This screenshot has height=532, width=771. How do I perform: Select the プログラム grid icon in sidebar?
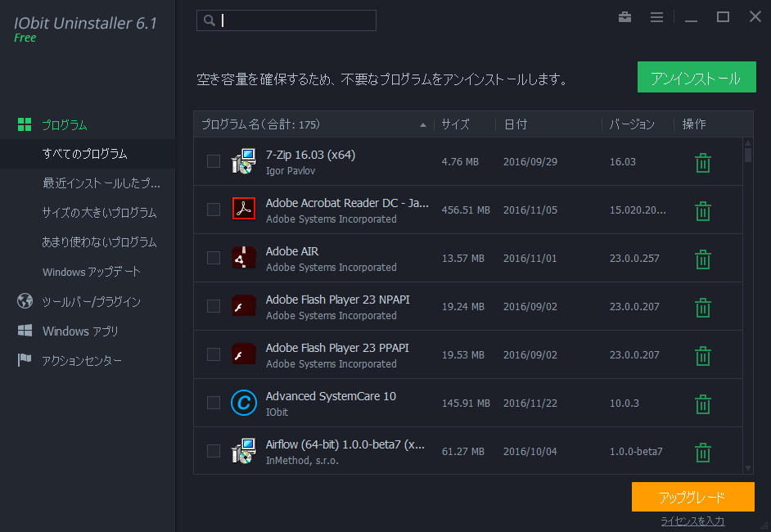coord(26,125)
